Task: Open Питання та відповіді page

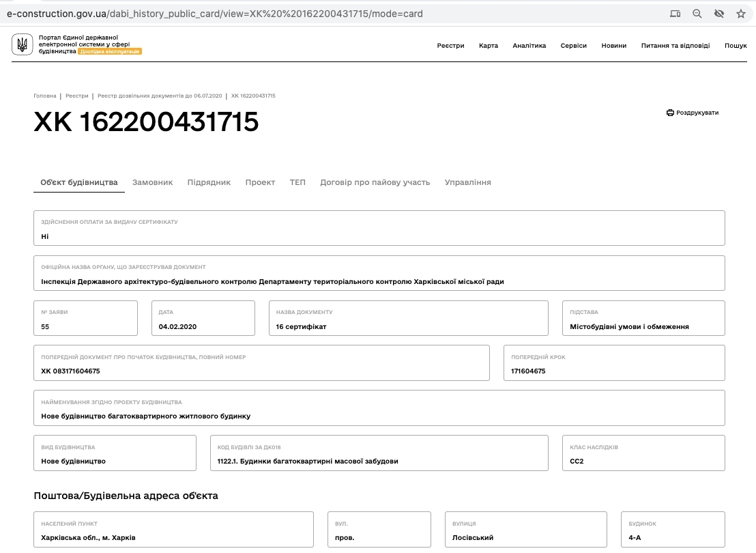Action: [x=675, y=45]
